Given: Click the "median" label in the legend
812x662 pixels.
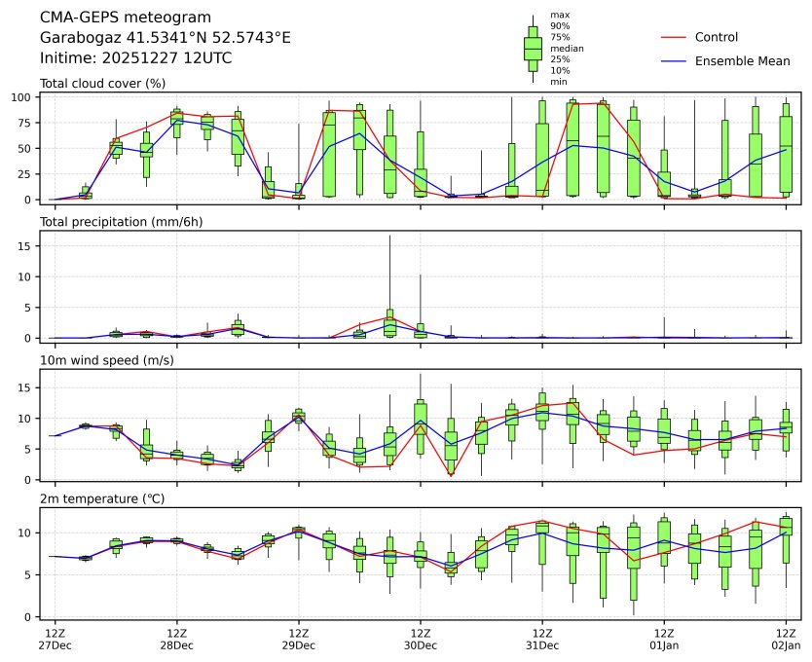Looking at the screenshot, I should [x=563, y=48].
